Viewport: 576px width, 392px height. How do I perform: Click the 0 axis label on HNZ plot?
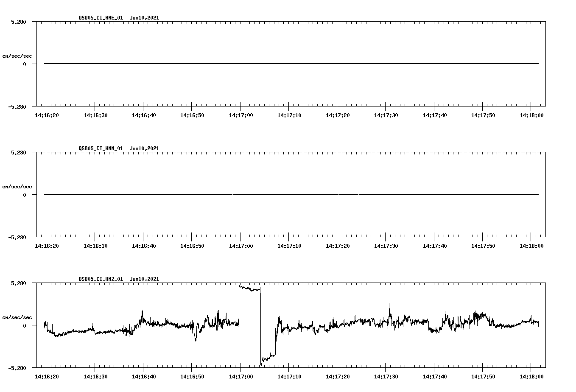point(25,325)
